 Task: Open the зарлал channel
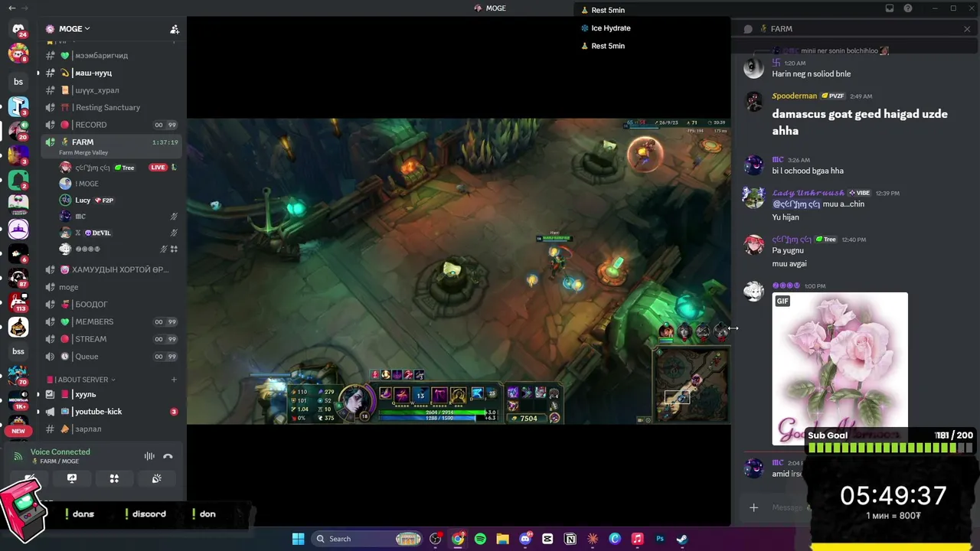click(x=113, y=429)
